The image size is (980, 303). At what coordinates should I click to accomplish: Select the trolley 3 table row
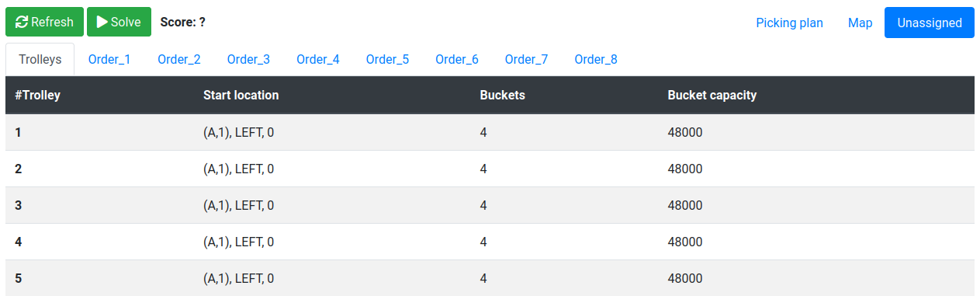coord(490,205)
